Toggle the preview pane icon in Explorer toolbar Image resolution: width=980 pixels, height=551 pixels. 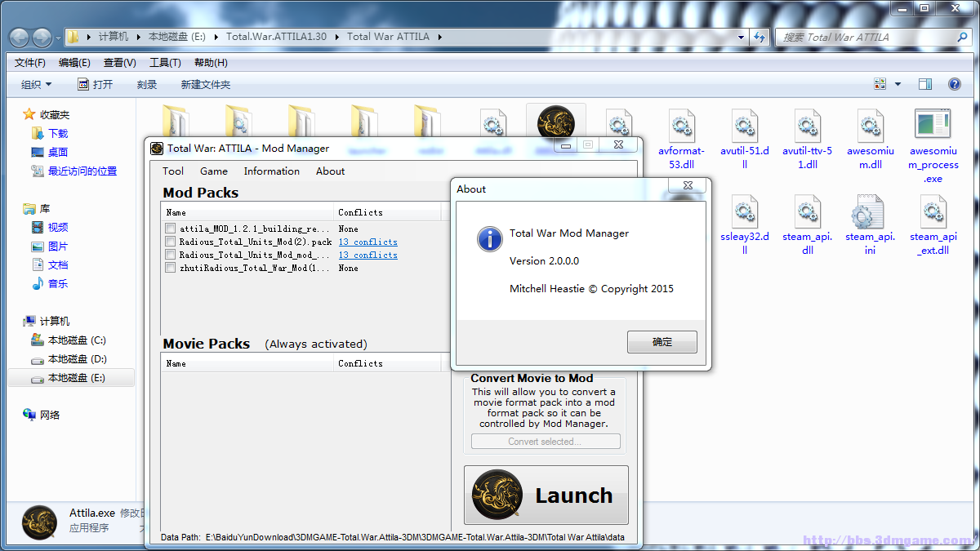[925, 84]
